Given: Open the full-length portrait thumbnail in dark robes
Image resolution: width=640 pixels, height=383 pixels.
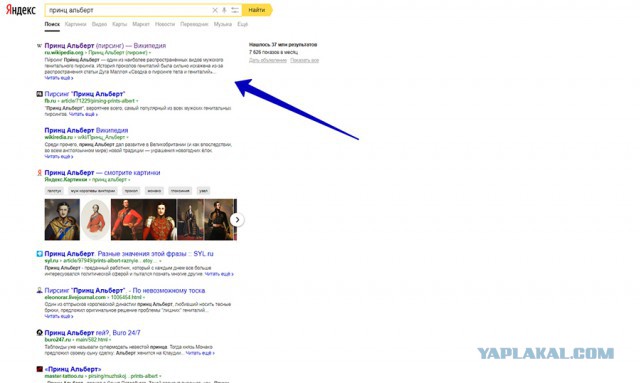Looking at the screenshot, I should (190, 220).
